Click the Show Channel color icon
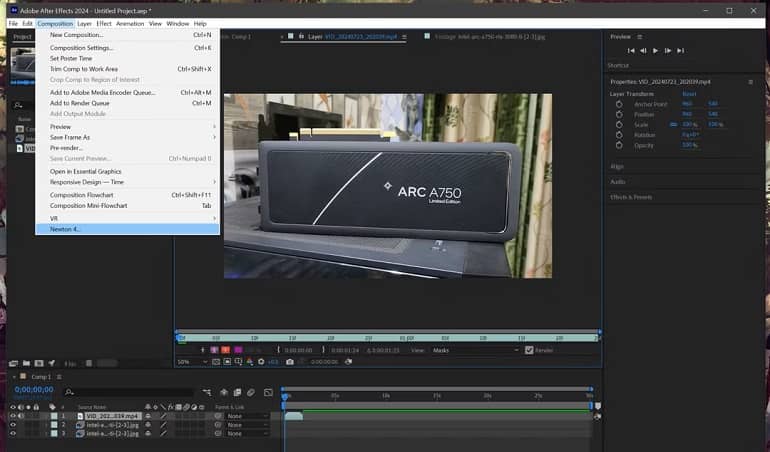 (x=249, y=362)
